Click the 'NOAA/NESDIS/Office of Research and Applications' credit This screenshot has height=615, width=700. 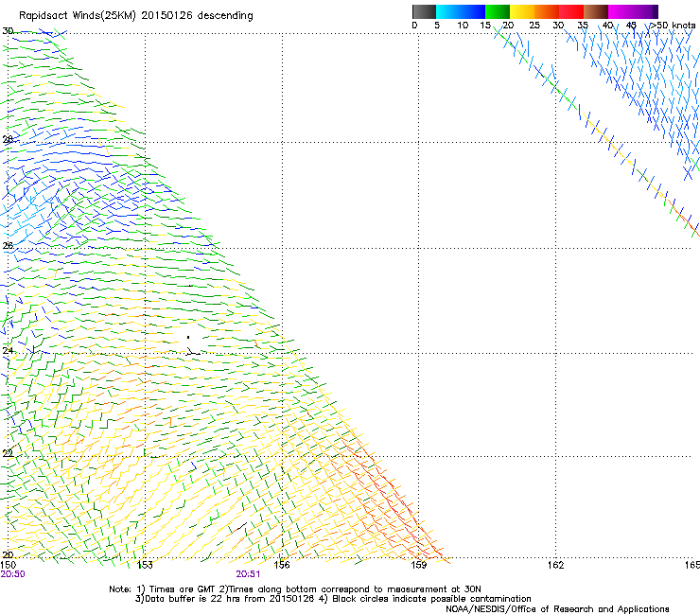(x=557, y=609)
